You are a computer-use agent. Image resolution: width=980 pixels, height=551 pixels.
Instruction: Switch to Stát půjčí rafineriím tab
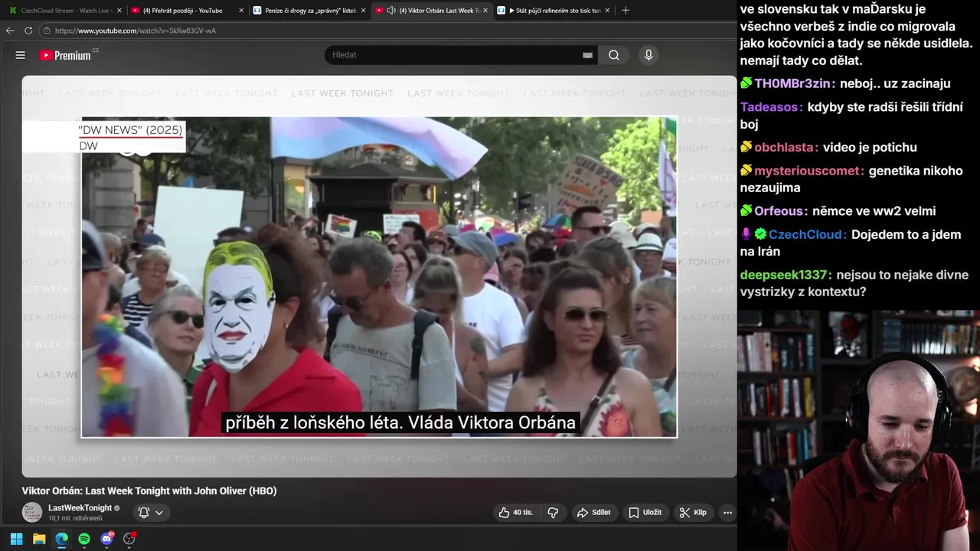point(554,11)
